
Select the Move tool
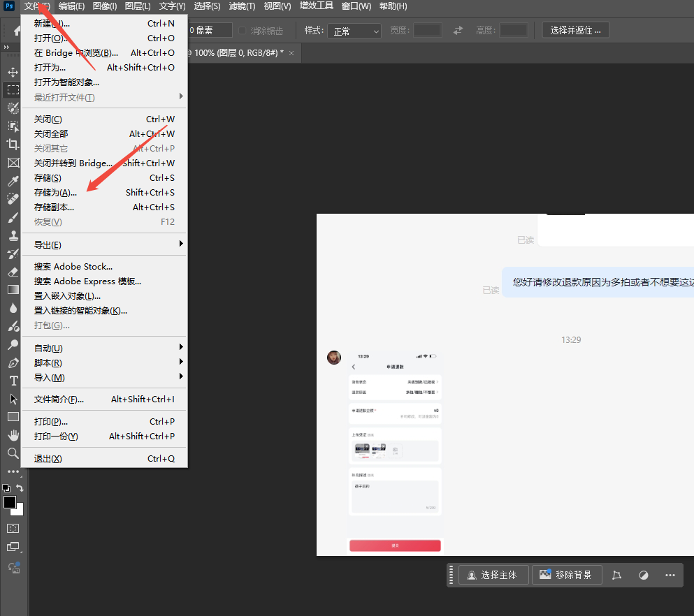(x=13, y=72)
